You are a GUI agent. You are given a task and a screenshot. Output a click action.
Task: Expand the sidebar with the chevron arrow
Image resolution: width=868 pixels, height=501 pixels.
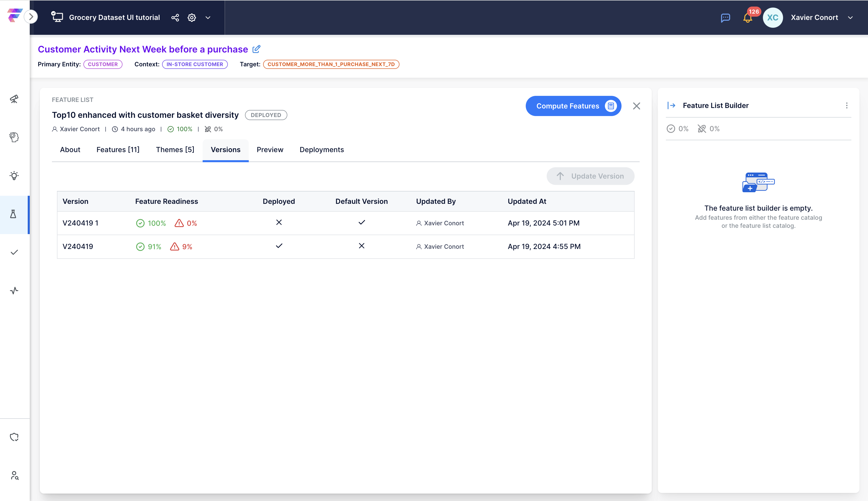pyautogui.click(x=31, y=17)
